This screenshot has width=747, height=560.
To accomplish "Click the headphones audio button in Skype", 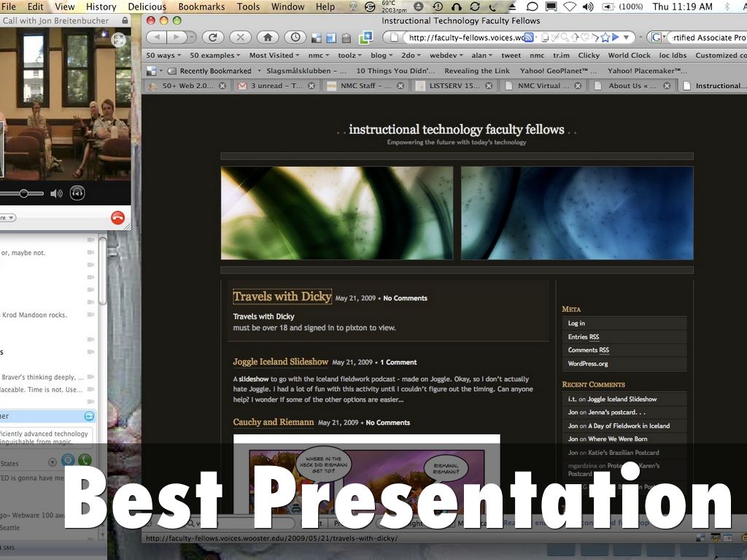I will click(x=77, y=193).
